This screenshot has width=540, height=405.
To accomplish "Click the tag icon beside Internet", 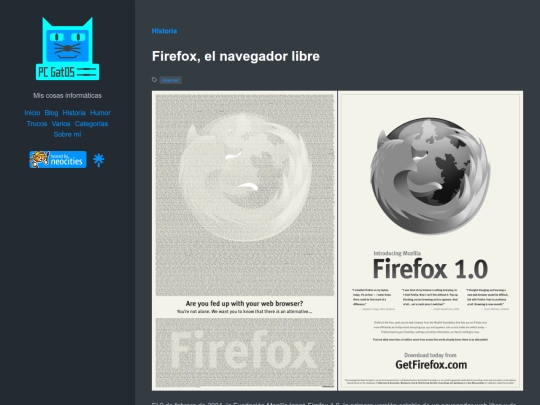I will 155,80.
